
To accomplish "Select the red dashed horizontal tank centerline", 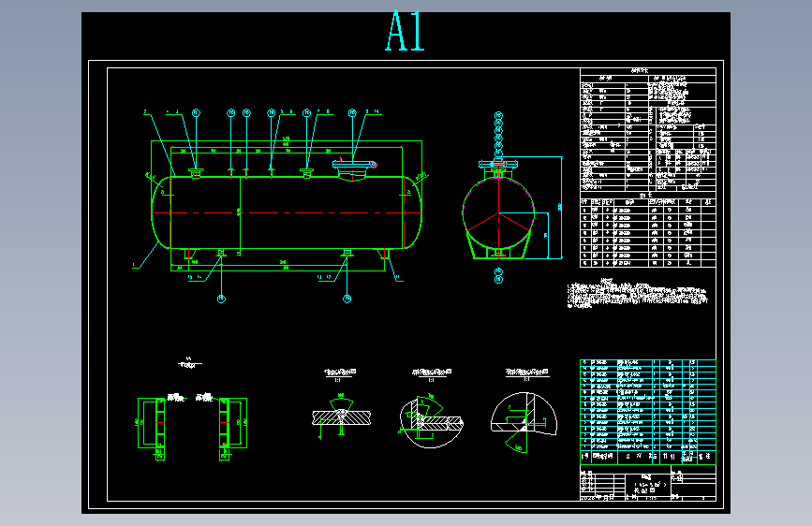I will click(287, 212).
